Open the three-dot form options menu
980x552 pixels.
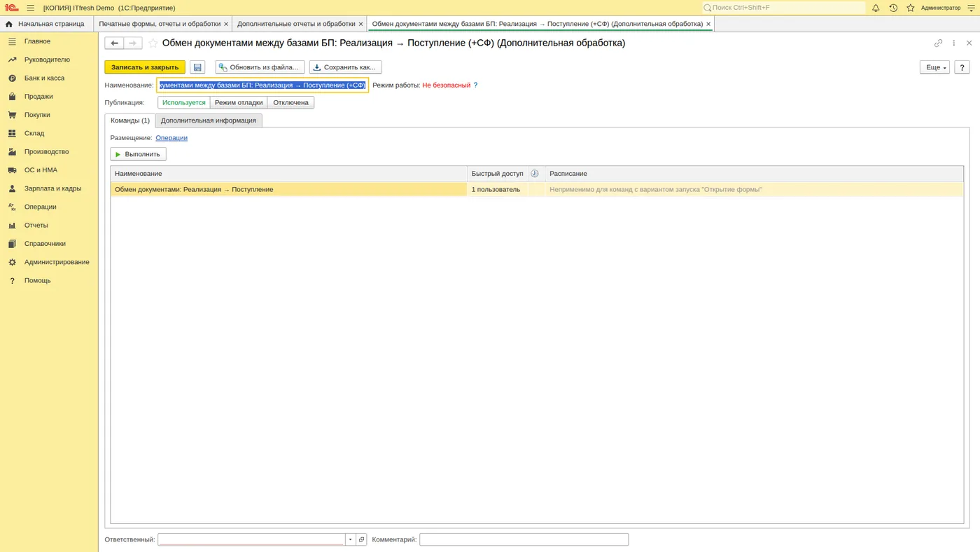(953, 43)
